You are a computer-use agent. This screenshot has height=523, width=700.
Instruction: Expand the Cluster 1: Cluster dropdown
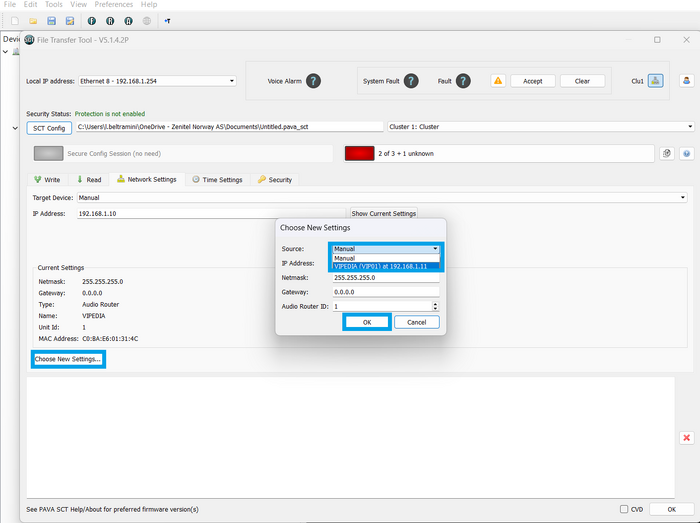[541, 127]
